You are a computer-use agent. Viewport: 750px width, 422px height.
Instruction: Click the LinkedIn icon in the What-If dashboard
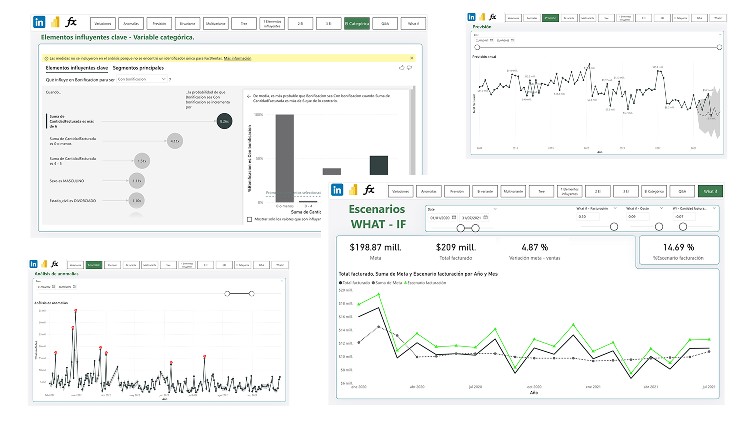(x=338, y=190)
